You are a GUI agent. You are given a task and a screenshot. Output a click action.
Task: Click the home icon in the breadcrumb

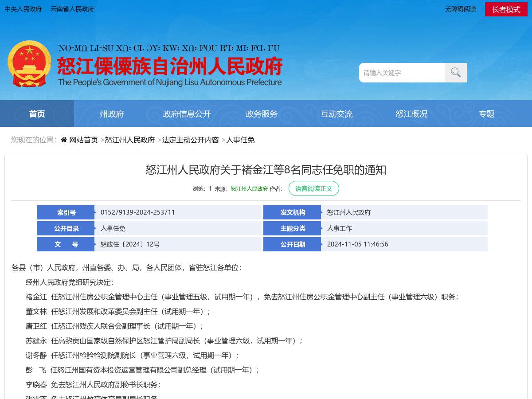[x=63, y=140]
